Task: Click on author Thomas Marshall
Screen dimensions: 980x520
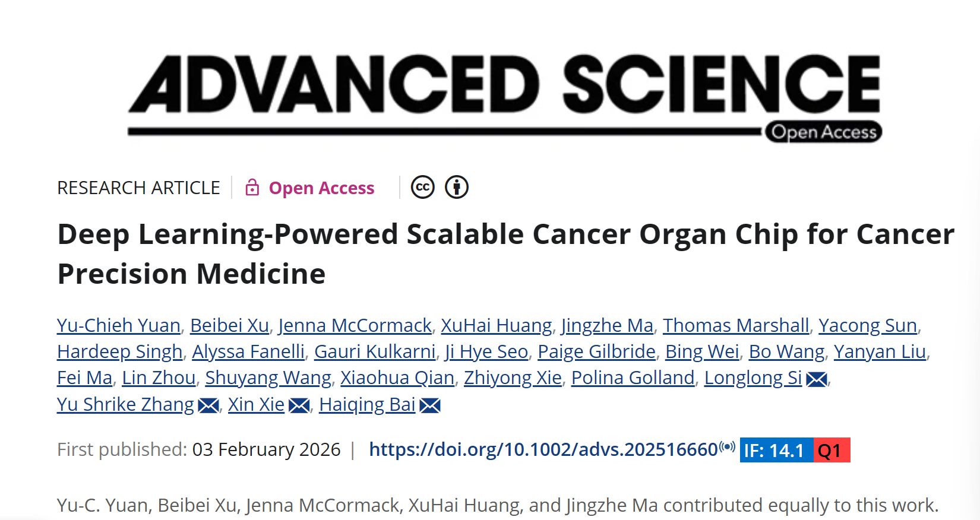Action: pyautogui.click(x=736, y=325)
